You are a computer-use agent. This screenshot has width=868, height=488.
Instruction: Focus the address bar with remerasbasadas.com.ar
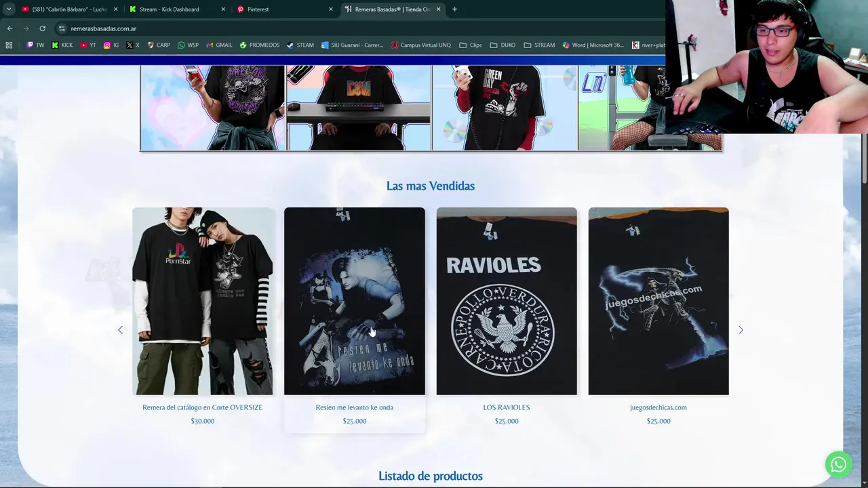[x=359, y=28]
